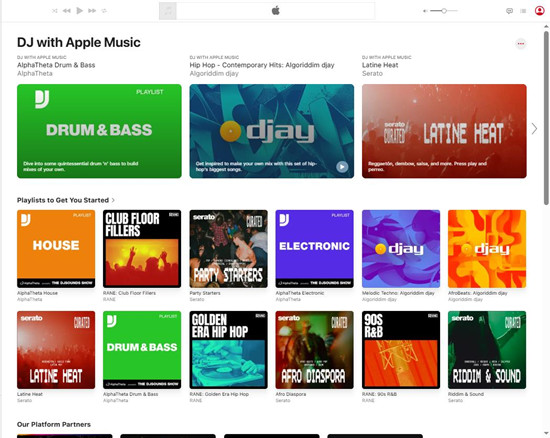
Task: Click the 'DJ with Apple Music' page title
Action: (79, 42)
